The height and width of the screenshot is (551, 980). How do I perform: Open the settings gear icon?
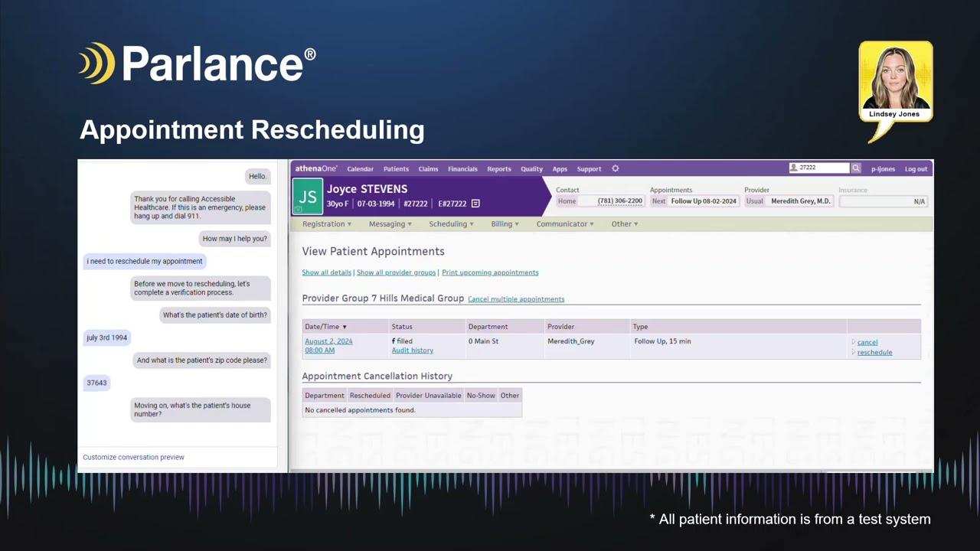tap(615, 168)
